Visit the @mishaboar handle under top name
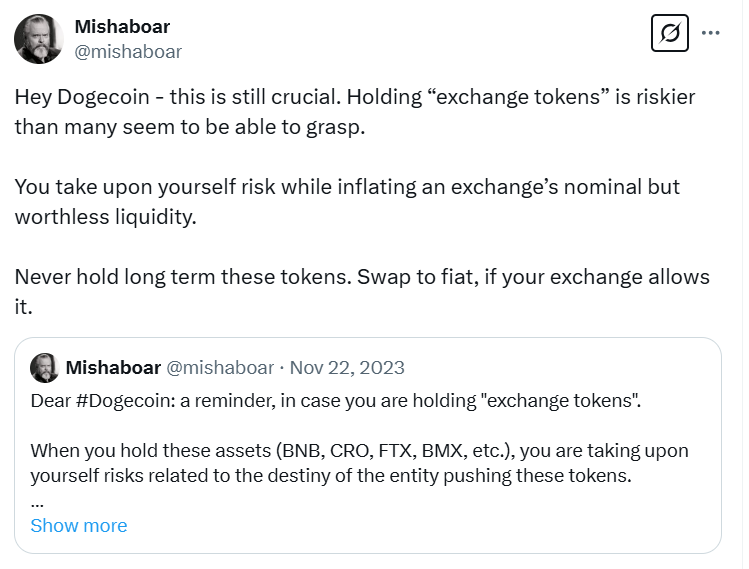The width and height of the screenshot is (749, 569). 128,52
